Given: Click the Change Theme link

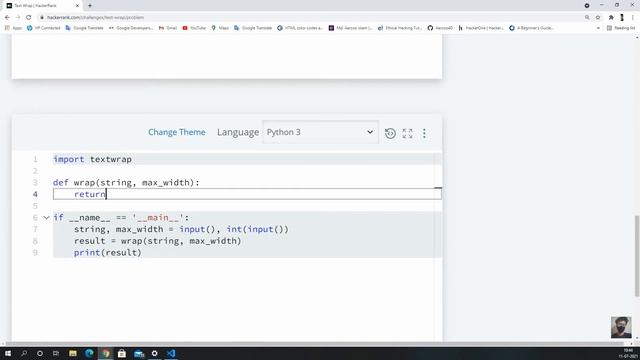Looking at the screenshot, I should click(177, 132).
